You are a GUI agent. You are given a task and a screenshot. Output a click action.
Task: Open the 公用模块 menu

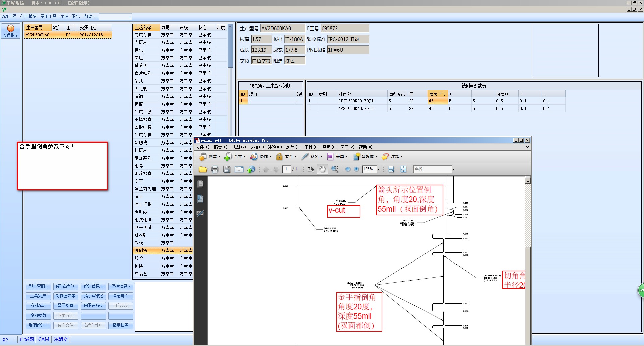[x=28, y=16]
